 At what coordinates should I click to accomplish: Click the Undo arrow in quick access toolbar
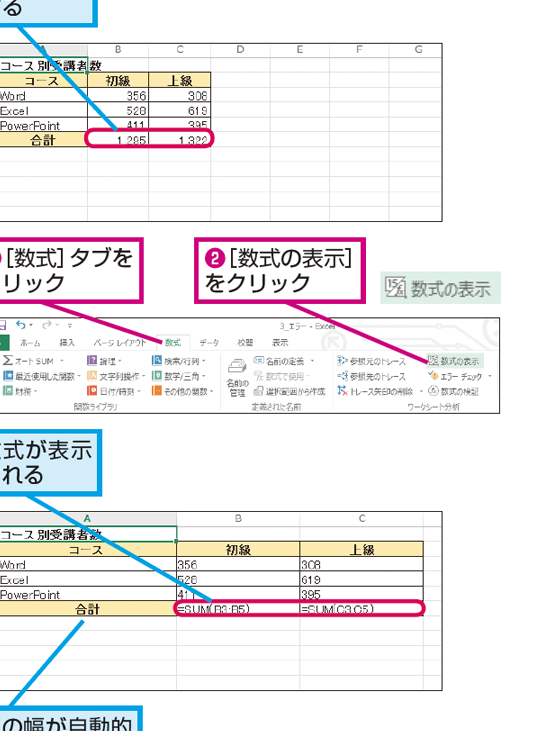[20, 324]
